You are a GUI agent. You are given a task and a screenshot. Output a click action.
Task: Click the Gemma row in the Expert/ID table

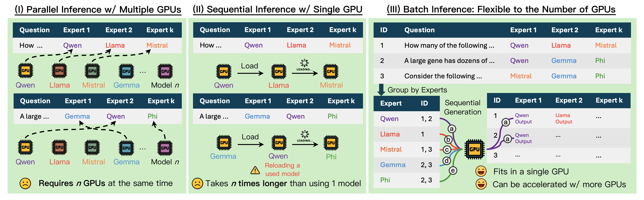pyautogui.click(x=406, y=165)
